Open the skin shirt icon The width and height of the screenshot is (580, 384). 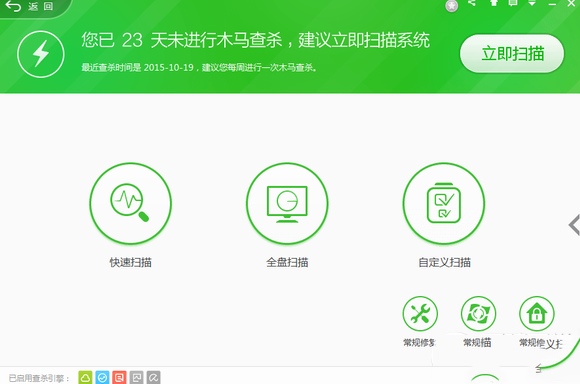494,3
